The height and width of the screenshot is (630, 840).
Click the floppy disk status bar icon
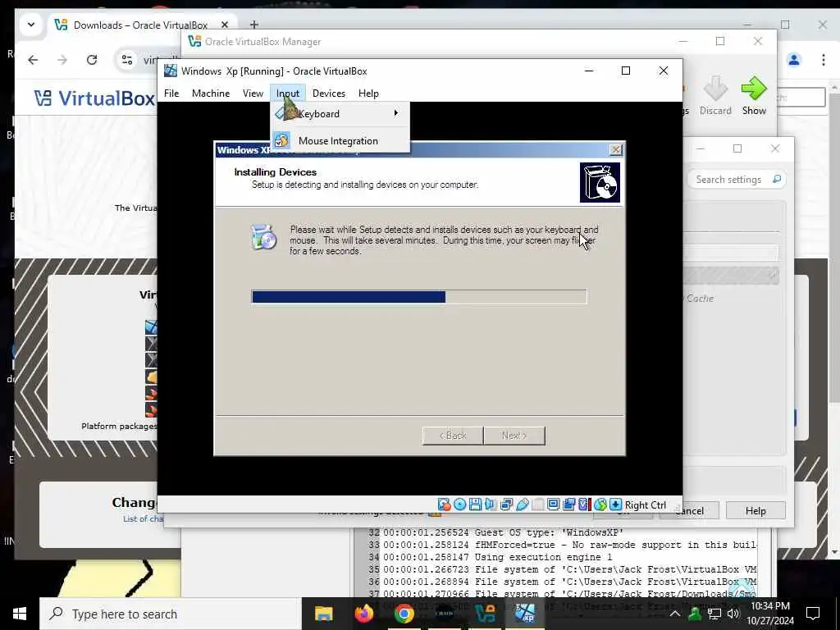pyautogui.click(x=475, y=504)
